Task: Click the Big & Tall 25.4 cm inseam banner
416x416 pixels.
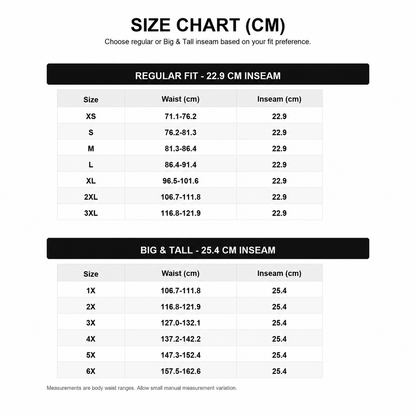Action: click(208, 248)
